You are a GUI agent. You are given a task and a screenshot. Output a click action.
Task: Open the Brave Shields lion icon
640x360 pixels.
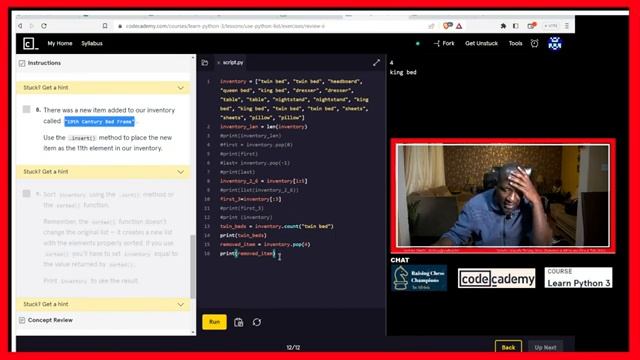(447, 26)
